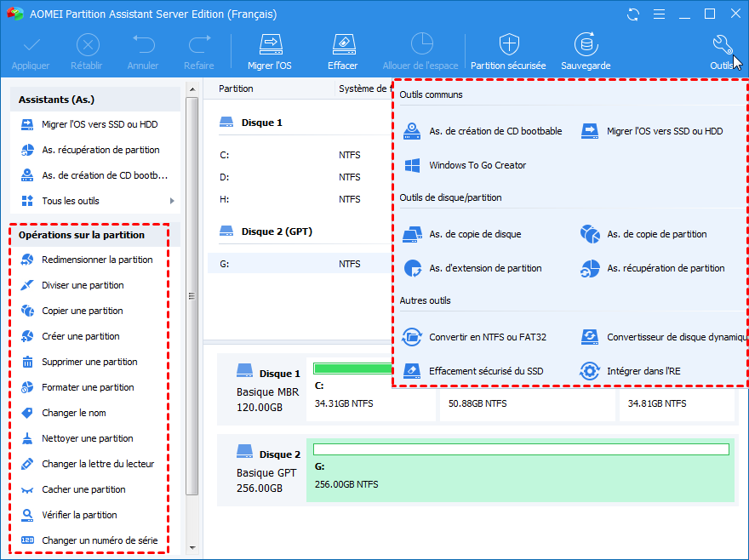Click the Migrer l'OS toolbar icon
Image resolution: width=749 pixels, height=560 pixels.
270,52
